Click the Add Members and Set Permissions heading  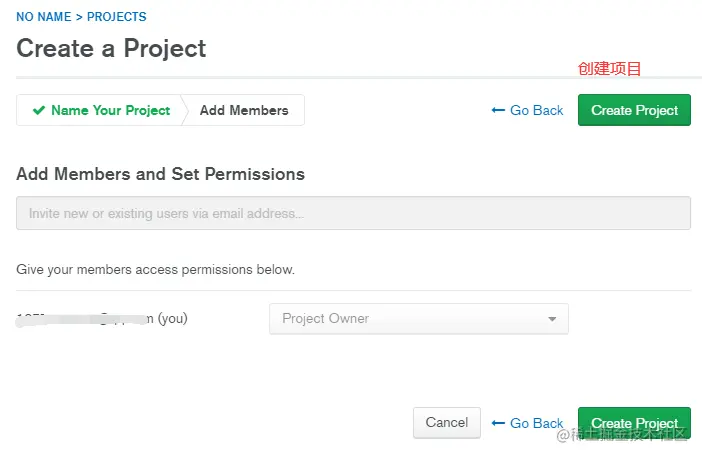(160, 174)
